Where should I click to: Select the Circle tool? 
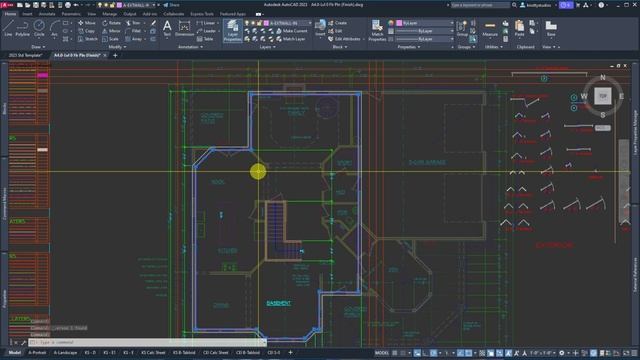click(39, 29)
